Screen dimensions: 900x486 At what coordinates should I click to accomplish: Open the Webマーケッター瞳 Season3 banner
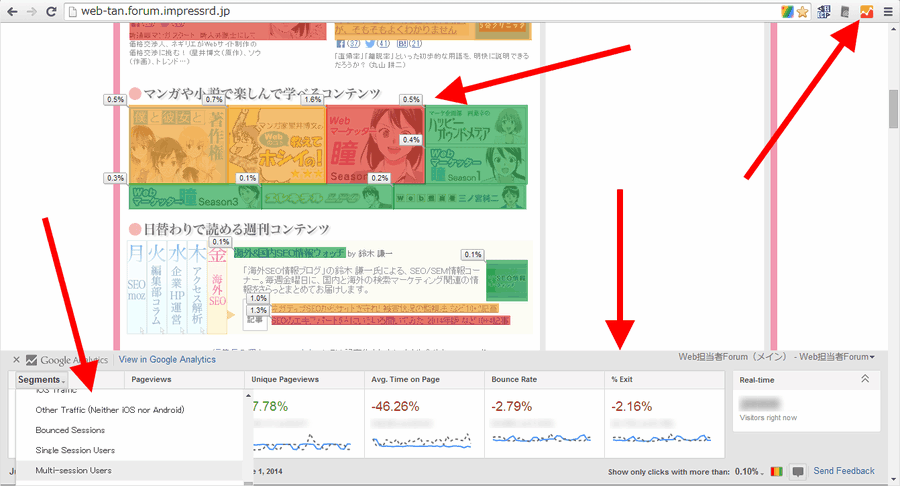(195, 197)
